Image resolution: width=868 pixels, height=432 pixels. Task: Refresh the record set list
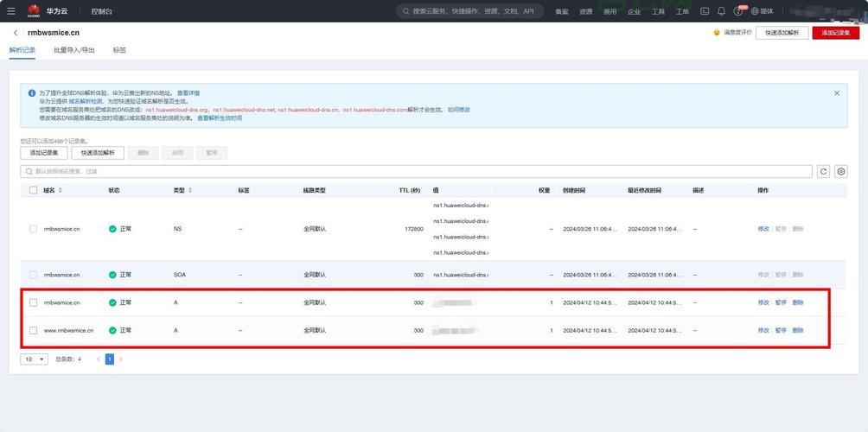pos(824,172)
